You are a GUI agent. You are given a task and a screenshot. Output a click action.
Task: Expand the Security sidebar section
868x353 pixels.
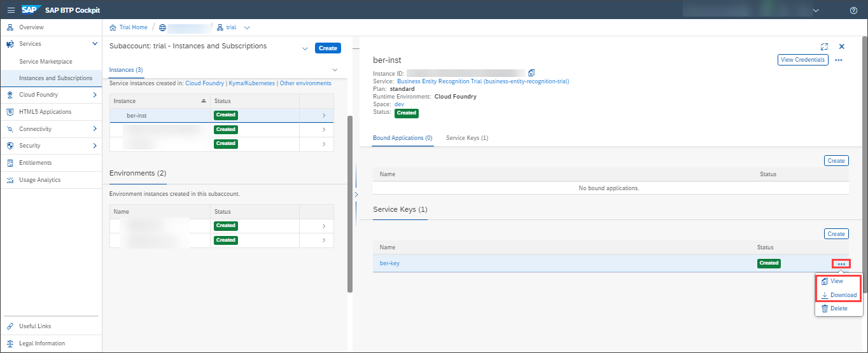(95, 146)
